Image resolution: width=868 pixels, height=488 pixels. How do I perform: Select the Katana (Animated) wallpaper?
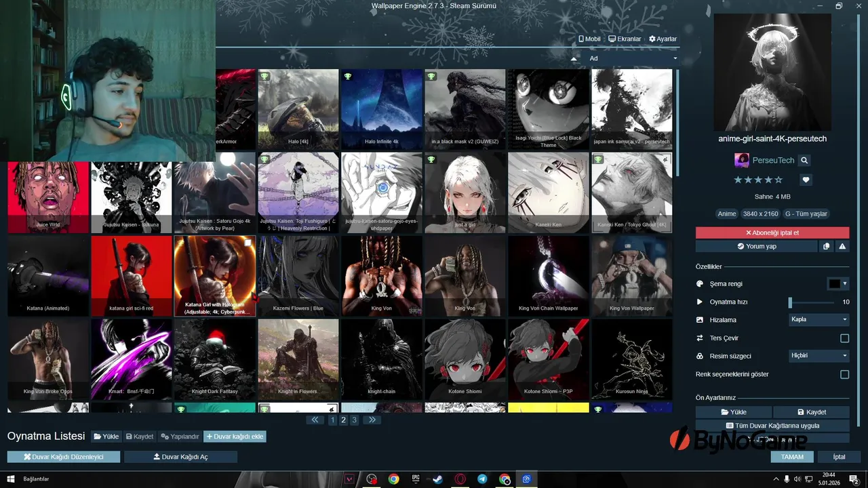pos(48,276)
